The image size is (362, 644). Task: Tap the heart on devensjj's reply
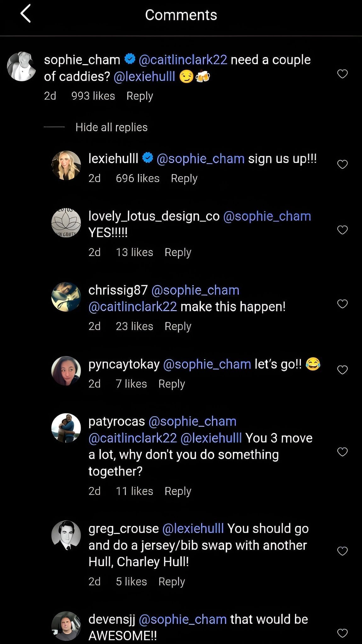pyautogui.click(x=342, y=633)
